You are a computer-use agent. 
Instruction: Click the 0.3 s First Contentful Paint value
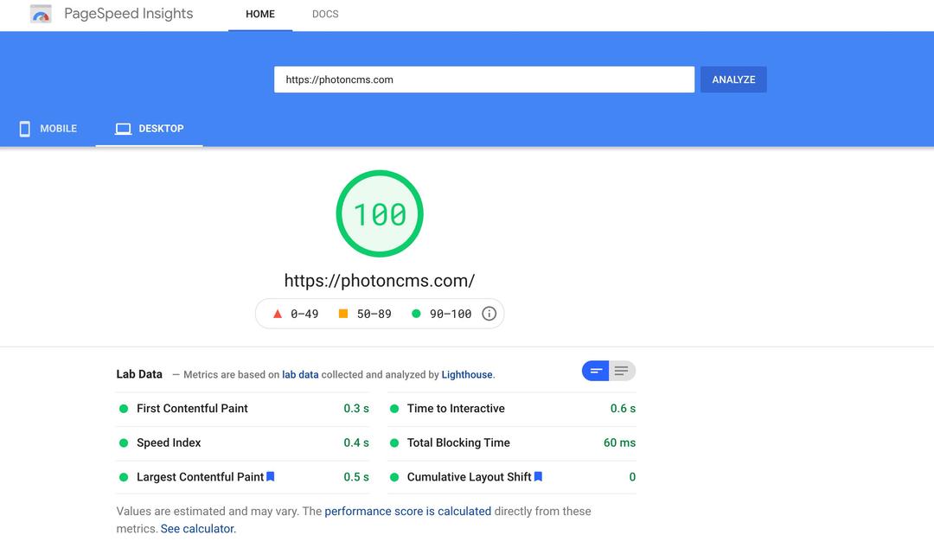tap(356, 409)
